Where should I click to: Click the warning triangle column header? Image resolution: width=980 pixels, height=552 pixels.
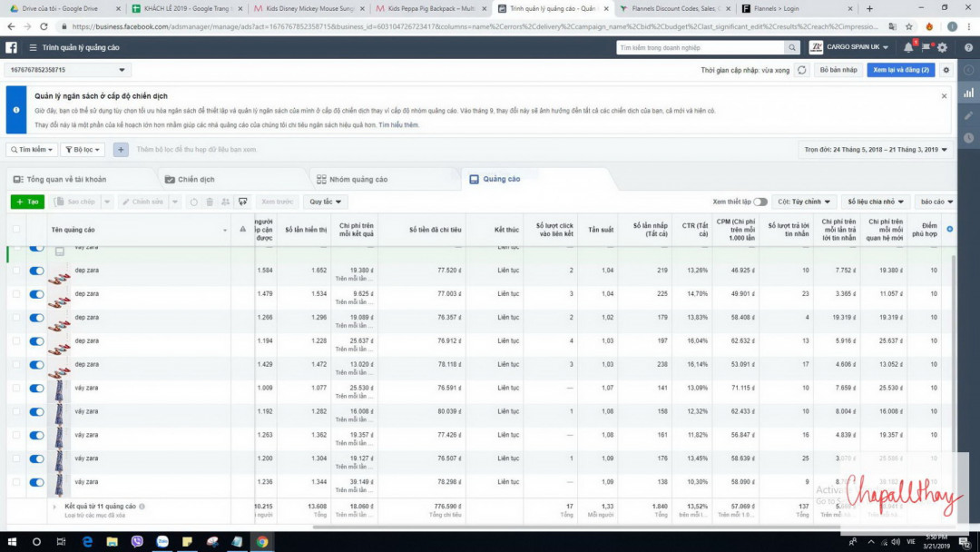(242, 230)
